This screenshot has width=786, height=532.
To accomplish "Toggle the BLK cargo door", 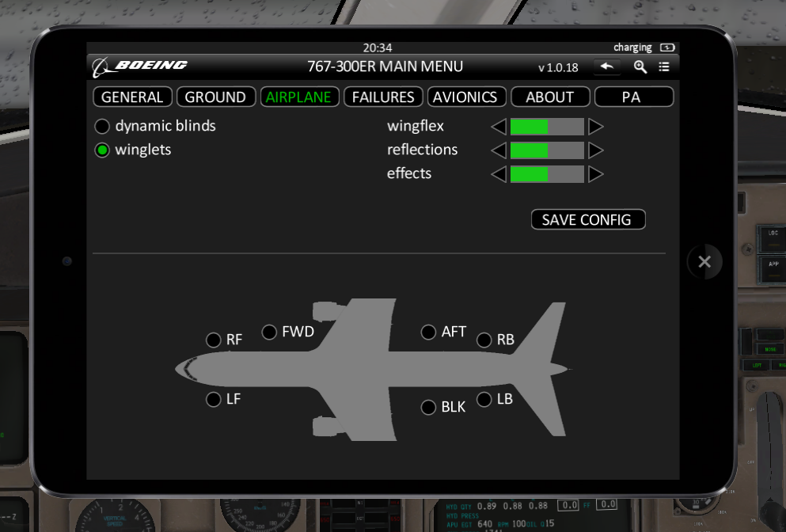I will point(429,408).
